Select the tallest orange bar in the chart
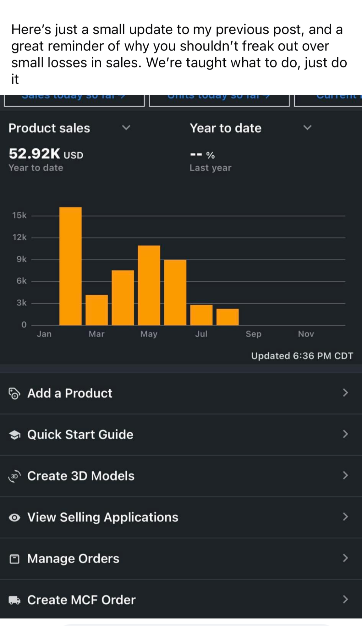The image size is (362, 644). point(70,266)
